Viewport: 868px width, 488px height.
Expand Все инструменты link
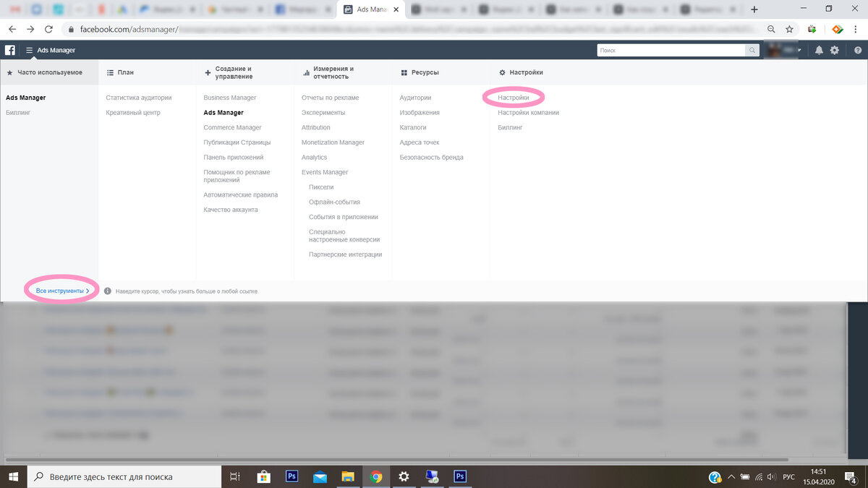point(63,291)
